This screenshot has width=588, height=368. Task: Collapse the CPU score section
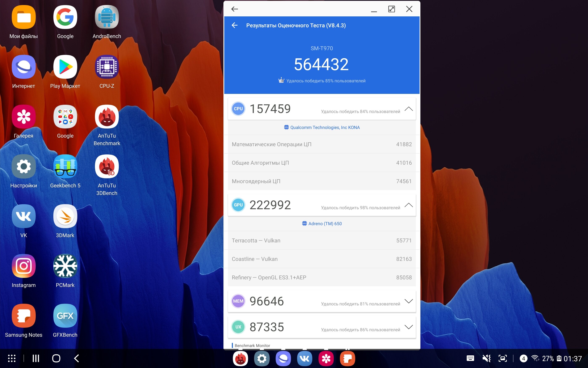[x=408, y=109]
